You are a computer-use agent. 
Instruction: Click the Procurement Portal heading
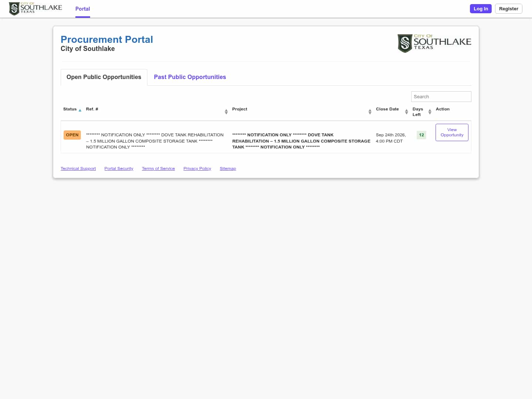pos(107,40)
